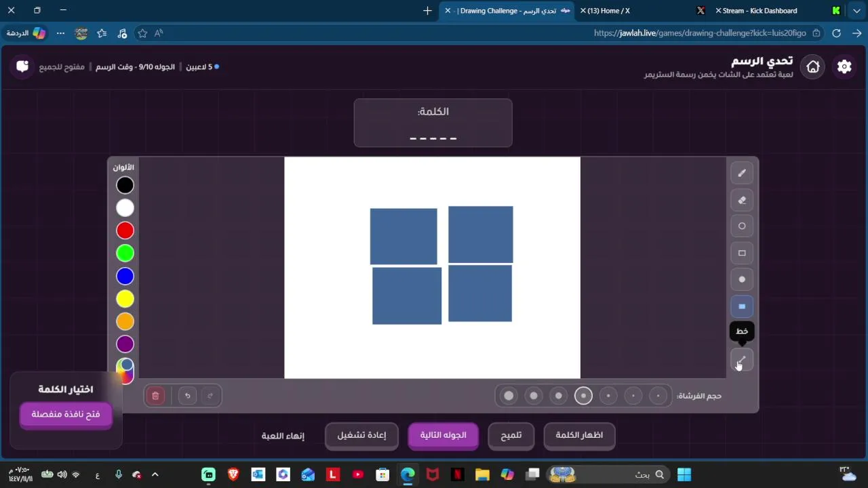This screenshot has width=868, height=488.
Task: Open Microsoft Store from the taskbar
Action: pos(382,474)
